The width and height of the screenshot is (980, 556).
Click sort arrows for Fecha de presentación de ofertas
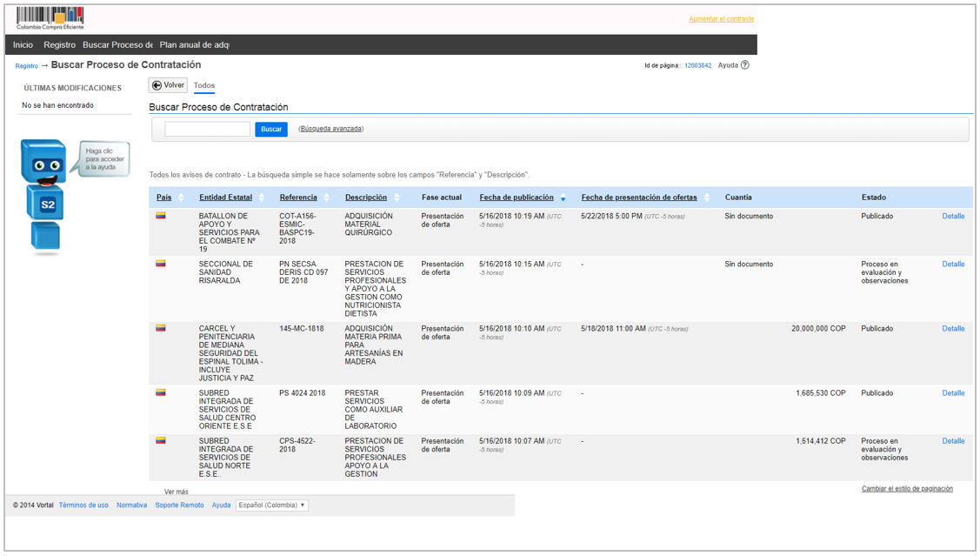point(707,198)
